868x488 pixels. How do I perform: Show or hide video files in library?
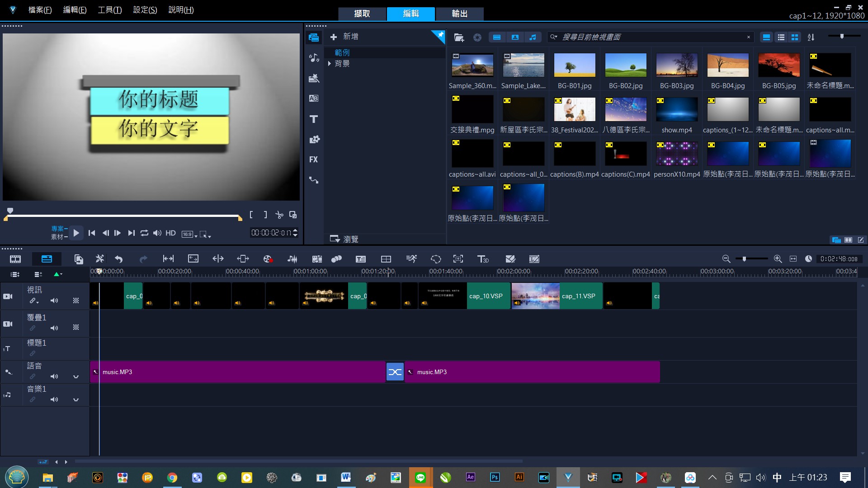click(497, 37)
